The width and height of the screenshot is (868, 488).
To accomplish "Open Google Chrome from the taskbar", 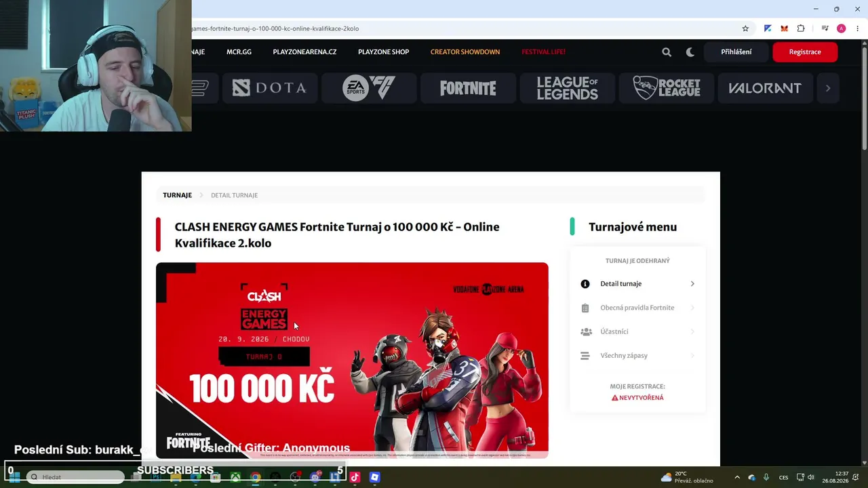I will click(255, 477).
